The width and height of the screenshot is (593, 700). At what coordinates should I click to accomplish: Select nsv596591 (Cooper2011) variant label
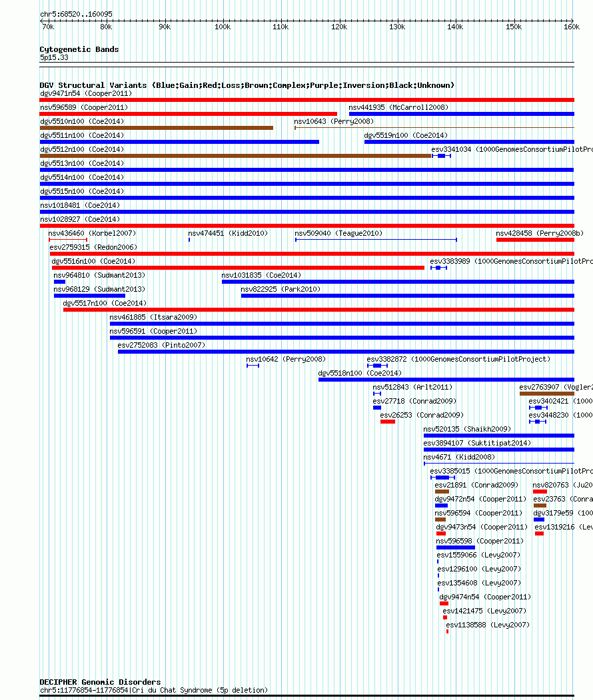pyautogui.click(x=153, y=331)
